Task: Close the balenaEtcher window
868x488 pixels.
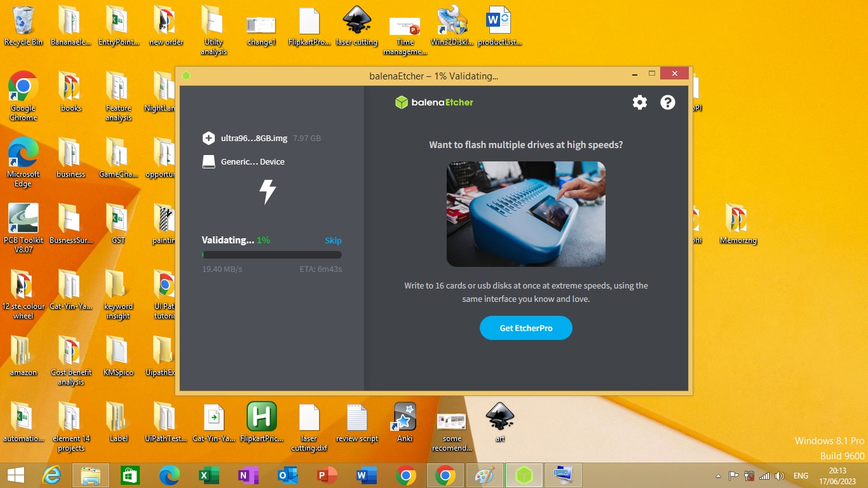Action: [674, 74]
